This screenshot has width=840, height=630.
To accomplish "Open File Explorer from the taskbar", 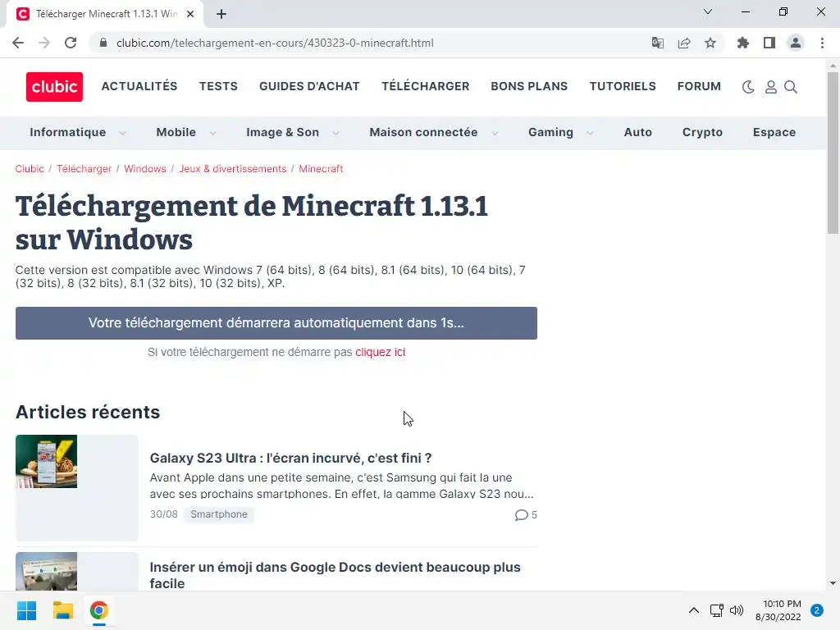I will point(62,610).
